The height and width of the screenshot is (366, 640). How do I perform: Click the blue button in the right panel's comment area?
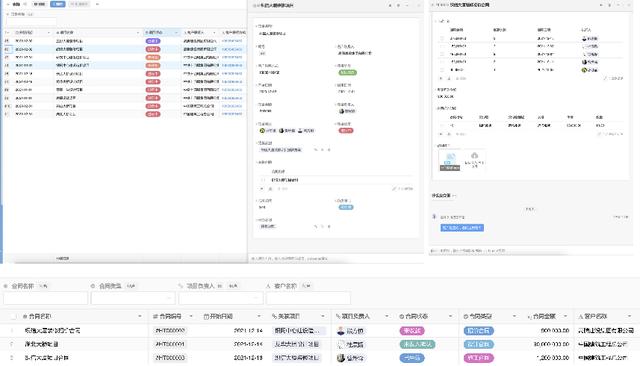pos(462,228)
